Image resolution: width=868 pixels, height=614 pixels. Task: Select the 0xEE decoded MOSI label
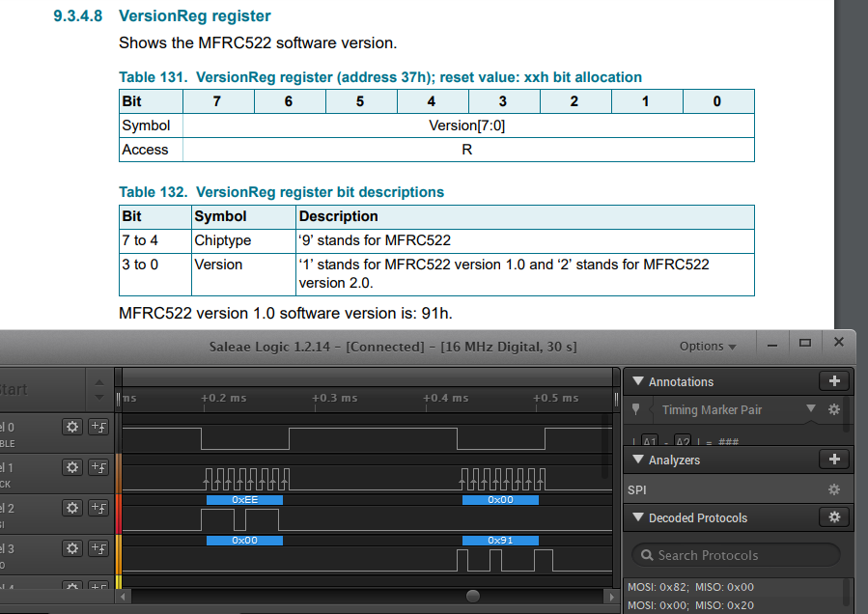244,500
